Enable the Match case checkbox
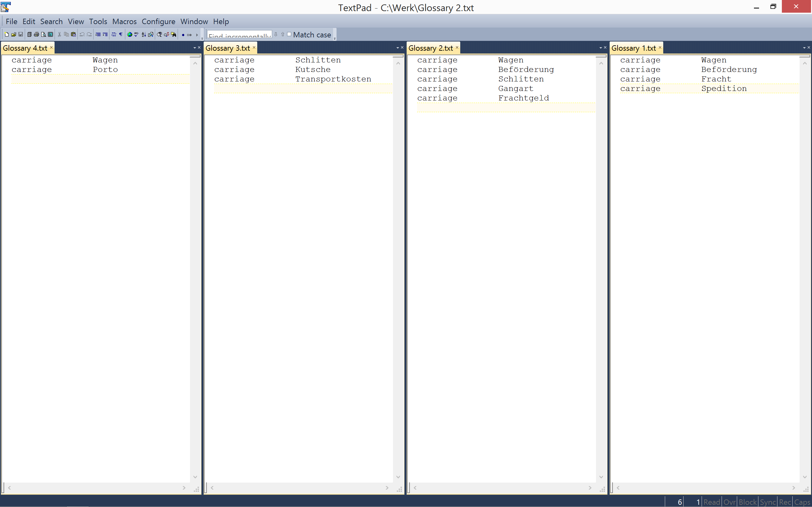 point(289,34)
